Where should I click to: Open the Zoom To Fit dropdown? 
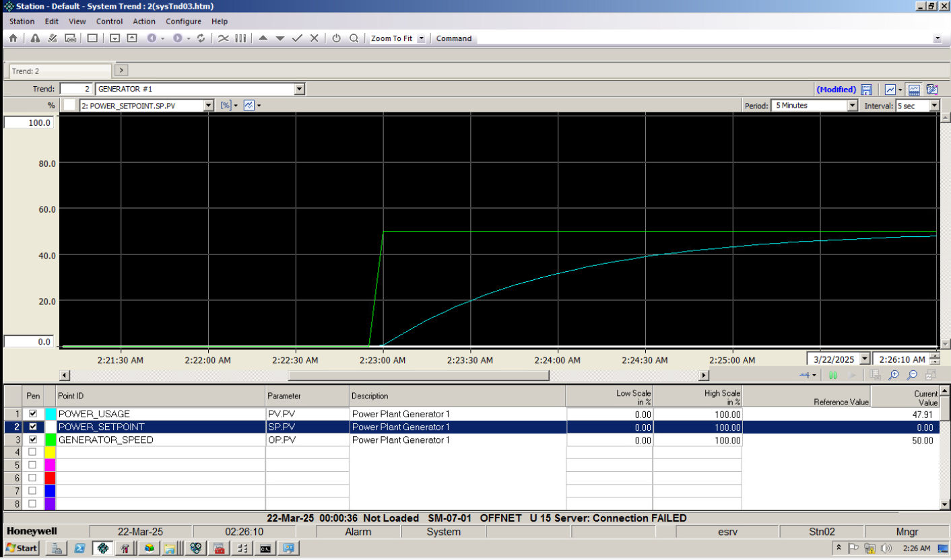(422, 38)
